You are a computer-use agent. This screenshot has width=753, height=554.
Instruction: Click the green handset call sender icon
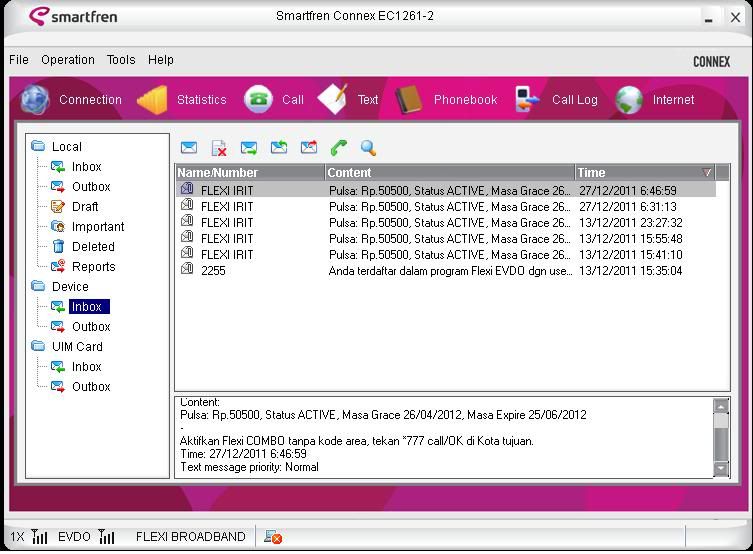pyautogui.click(x=339, y=147)
